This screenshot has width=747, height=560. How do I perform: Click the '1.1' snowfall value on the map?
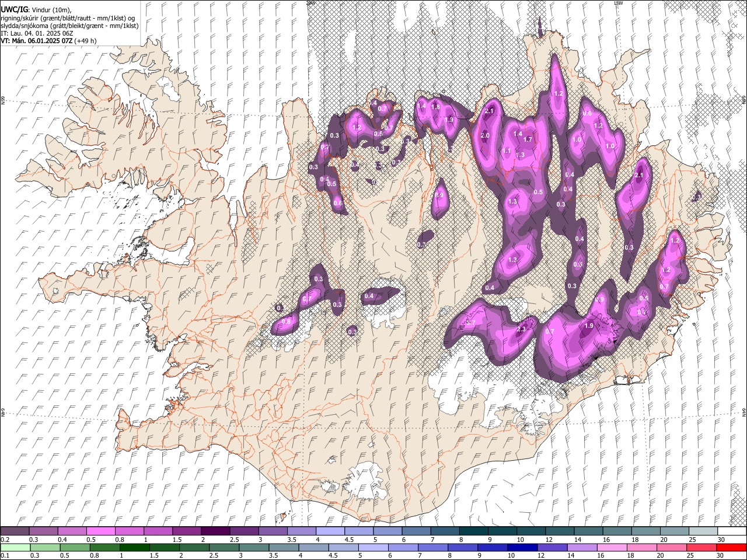[507, 150]
